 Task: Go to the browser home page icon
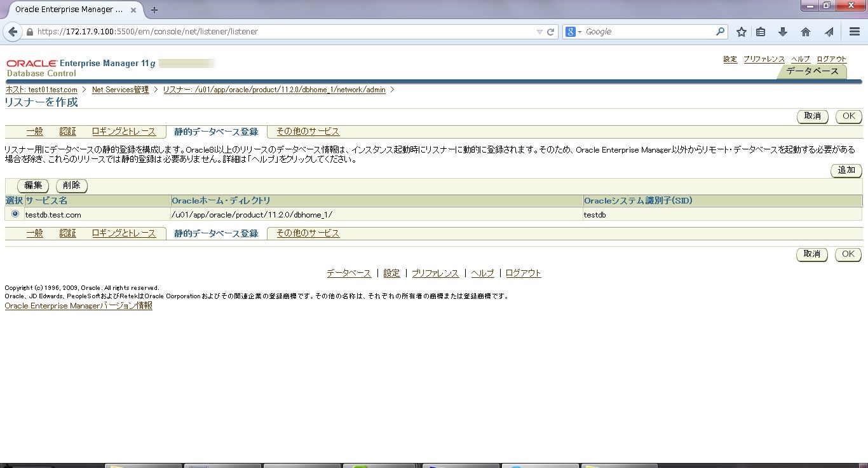tap(806, 32)
